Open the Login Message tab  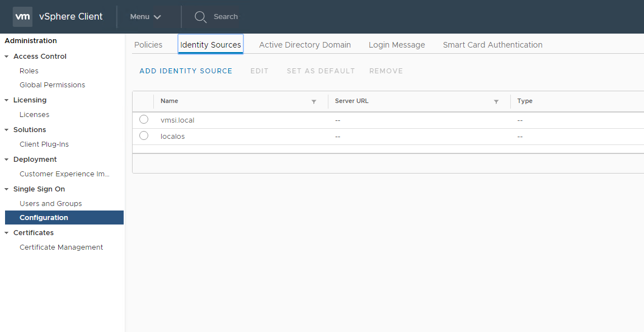point(397,45)
